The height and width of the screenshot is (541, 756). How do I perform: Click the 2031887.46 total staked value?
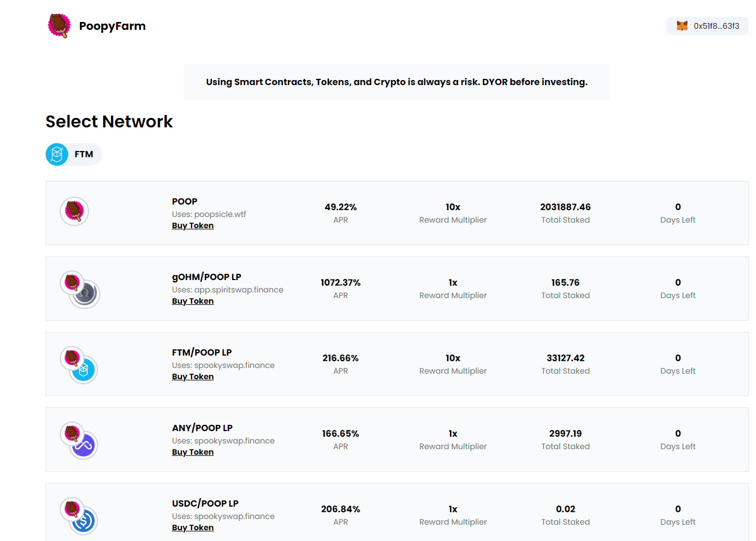coord(566,207)
